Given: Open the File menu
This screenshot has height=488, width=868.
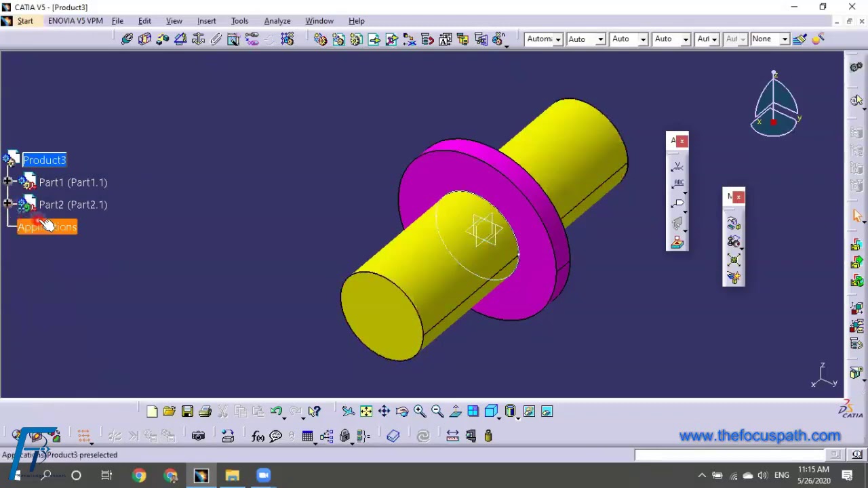Looking at the screenshot, I should [x=117, y=21].
